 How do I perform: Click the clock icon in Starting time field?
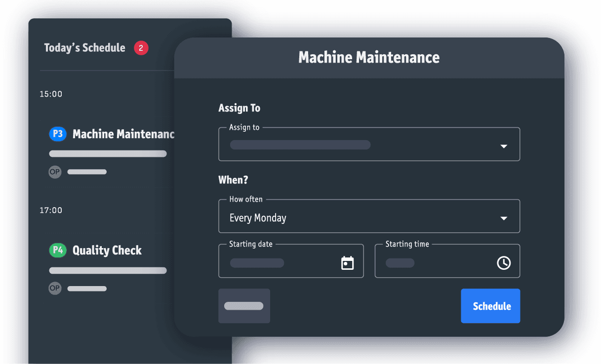pos(503,263)
